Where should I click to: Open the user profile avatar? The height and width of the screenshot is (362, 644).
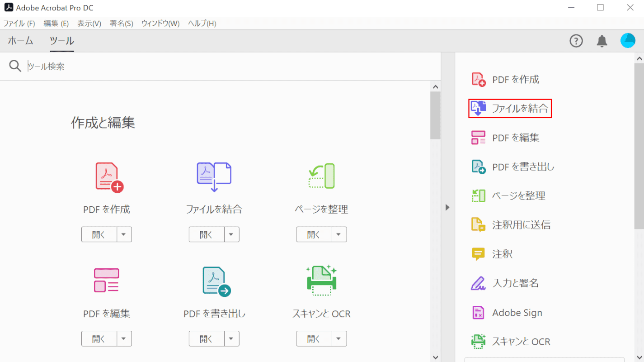click(628, 41)
